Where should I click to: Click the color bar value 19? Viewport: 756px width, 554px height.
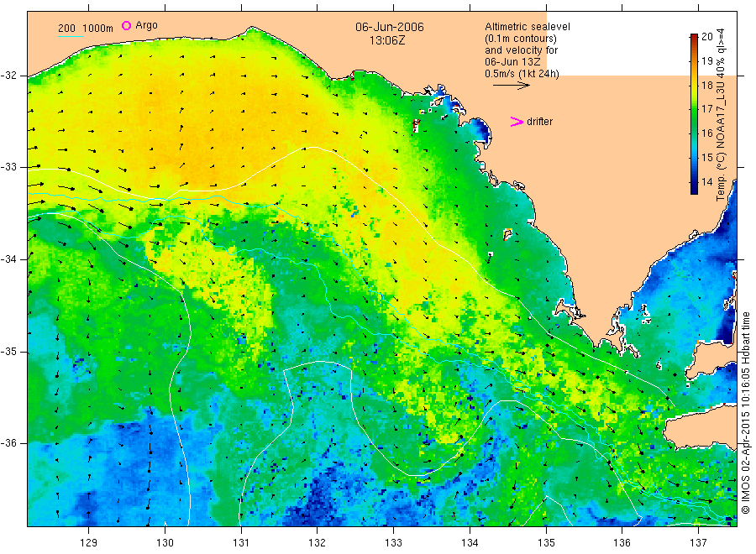(x=706, y=60)
